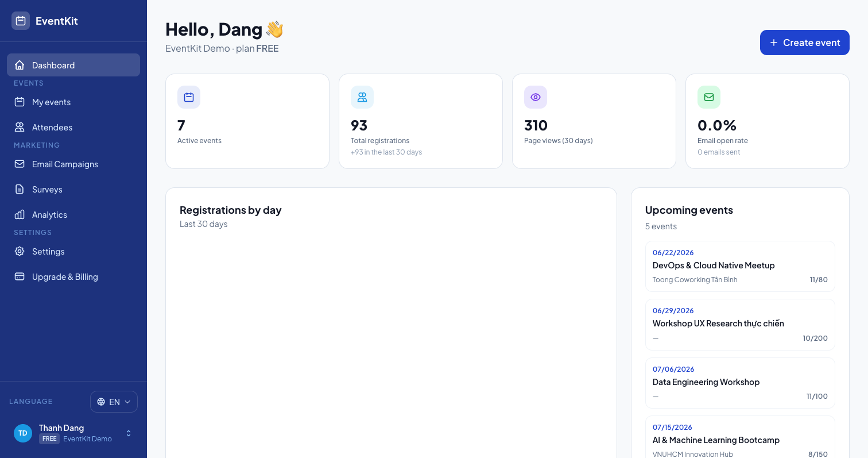Click the EventKit brand name
Image resolution: width=868 pixels, height=458 pixels.
[x=57, y=21]
